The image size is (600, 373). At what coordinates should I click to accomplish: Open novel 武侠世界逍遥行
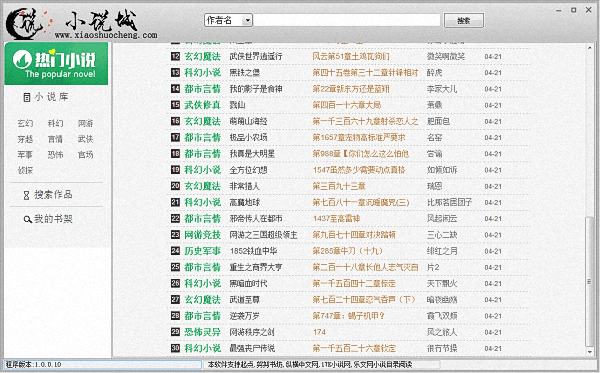tap(256, 56)
